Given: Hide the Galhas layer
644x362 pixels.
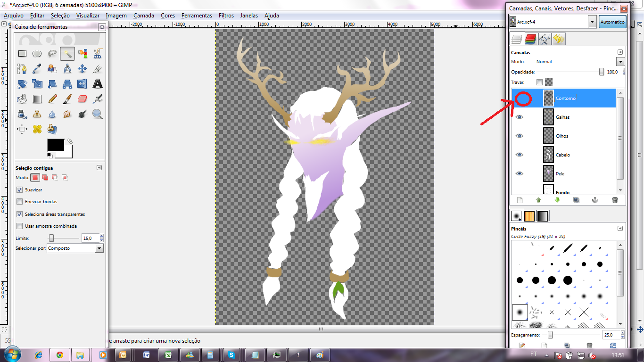Looking at the screenshot, I should point(520,117).
